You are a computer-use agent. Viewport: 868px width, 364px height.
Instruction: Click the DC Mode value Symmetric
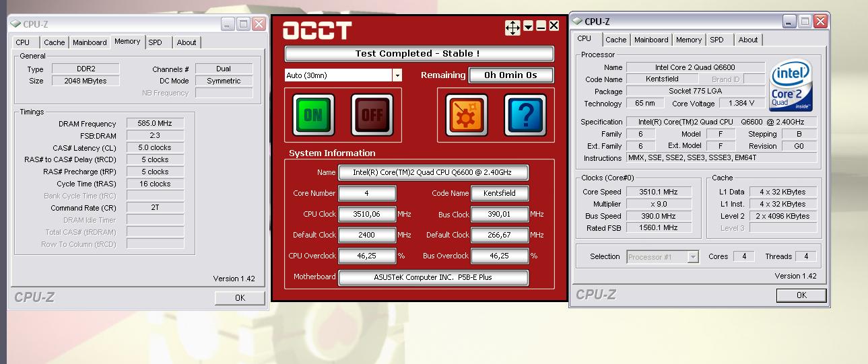click(x=224, y=81)
